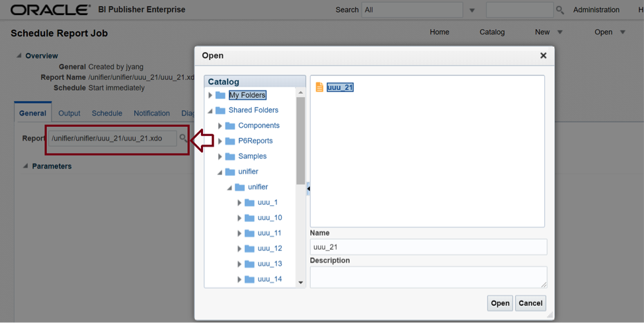This screenshot has height=323, width=644.
Task: Click the uuu_12 folder icon
Action: [x=249, y=249]
